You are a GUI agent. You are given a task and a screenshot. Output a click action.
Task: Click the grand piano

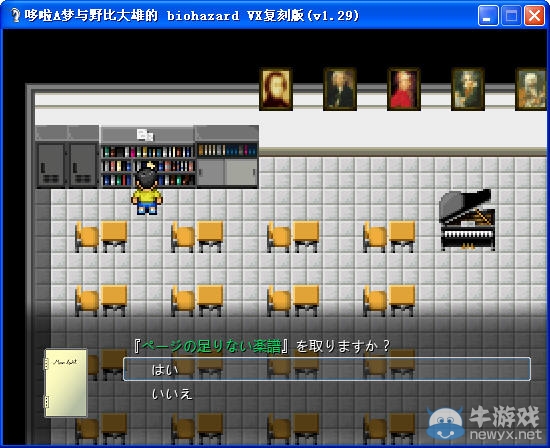467,220
